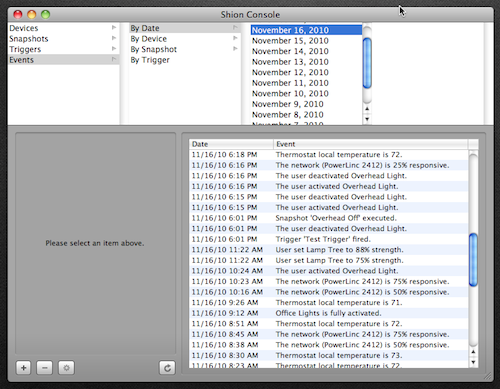Viewport: 500px width, 389px height.
Task: Select 8:45 AM network 75% responsive event
Action: [329, 334]
